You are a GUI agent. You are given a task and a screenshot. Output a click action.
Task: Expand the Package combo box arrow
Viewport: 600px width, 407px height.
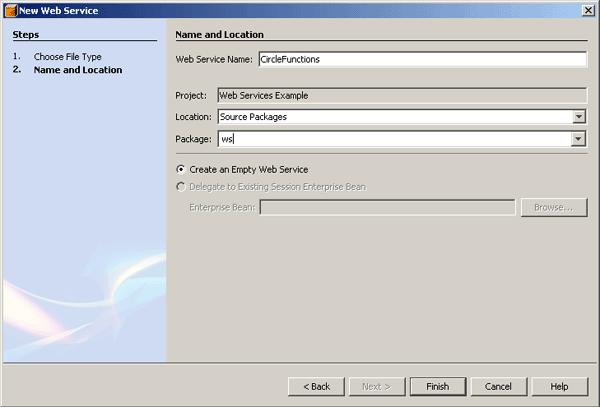(x=578, y=139)
